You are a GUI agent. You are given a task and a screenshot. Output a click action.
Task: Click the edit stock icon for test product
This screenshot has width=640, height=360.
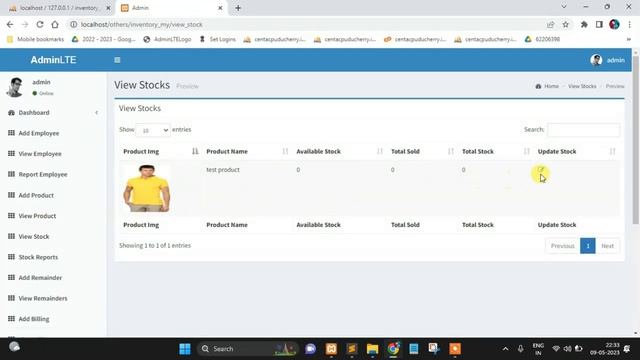(540, 169)
